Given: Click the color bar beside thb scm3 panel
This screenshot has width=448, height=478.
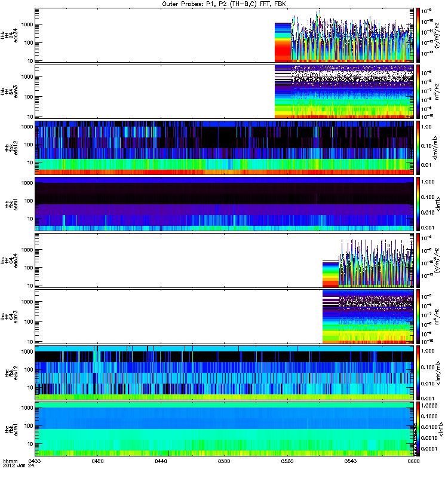Looking at the screenshot, I should pos(418,91).
